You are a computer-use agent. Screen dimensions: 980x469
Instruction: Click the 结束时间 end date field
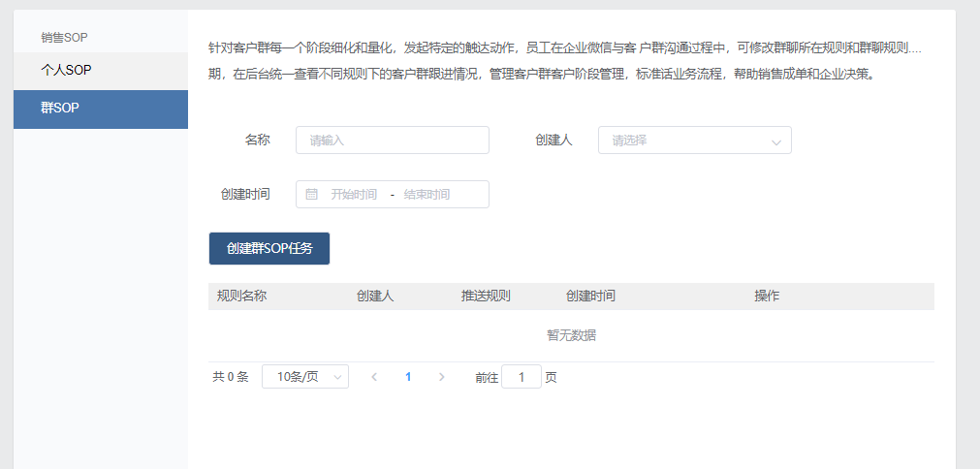click(427, 194)
